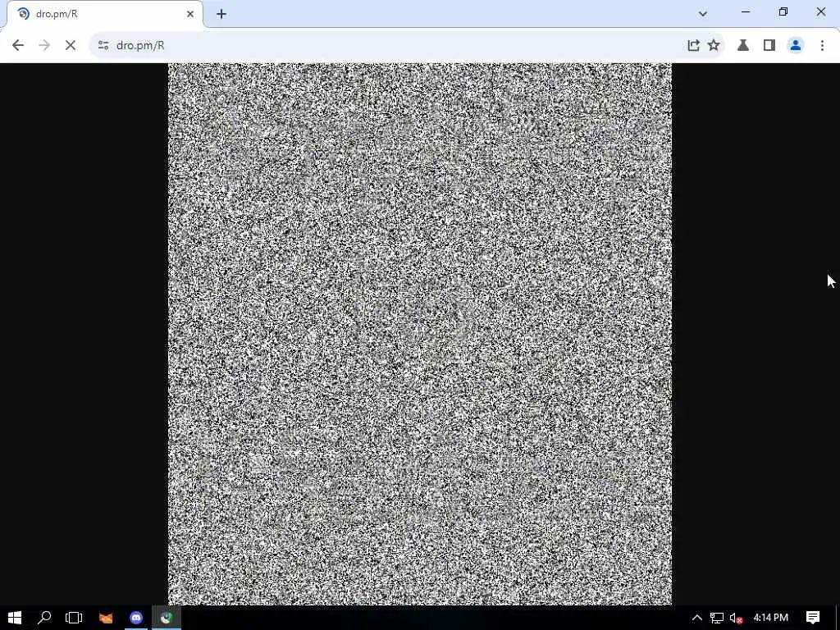
Task: Open the orange fox app on taskbar
Action: point(106,618)
